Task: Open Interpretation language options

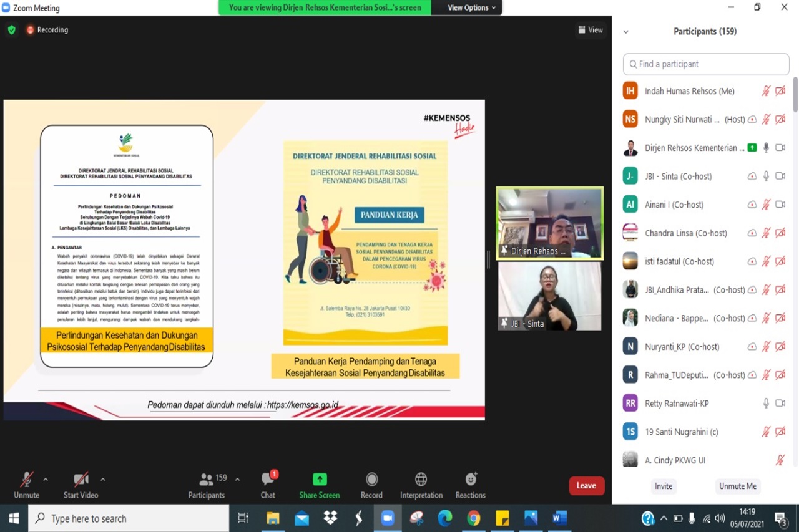Action: point(421,485)
